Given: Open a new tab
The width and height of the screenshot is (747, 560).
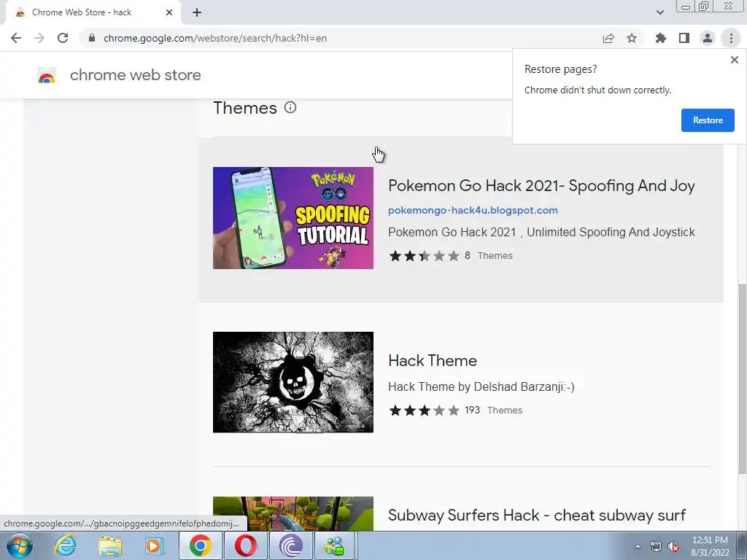Looking at the screenshot, I should (x=197, y=12).
